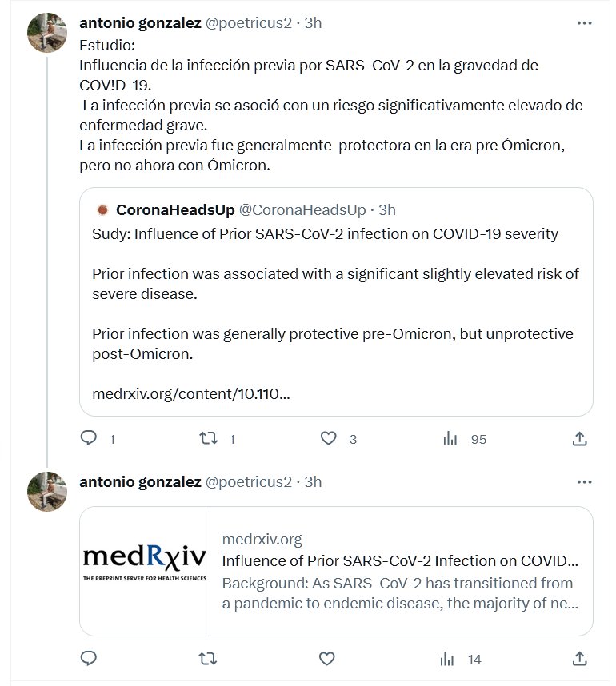View analytics showing 14 views

(450, 659)
